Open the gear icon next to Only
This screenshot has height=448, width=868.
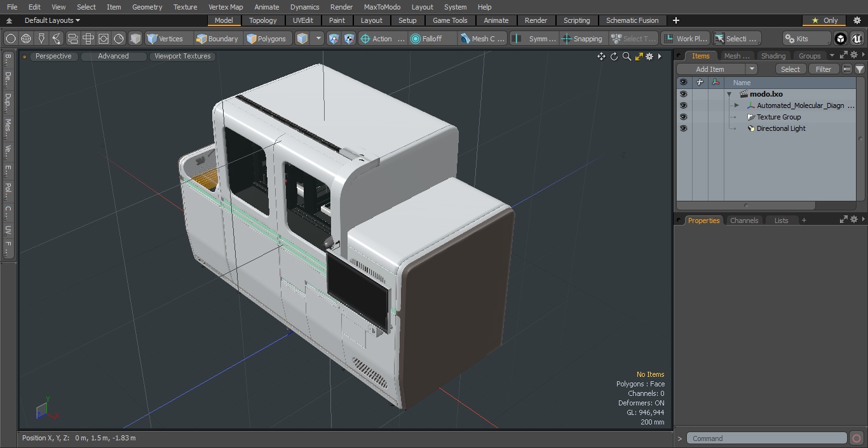pos(857,20)
